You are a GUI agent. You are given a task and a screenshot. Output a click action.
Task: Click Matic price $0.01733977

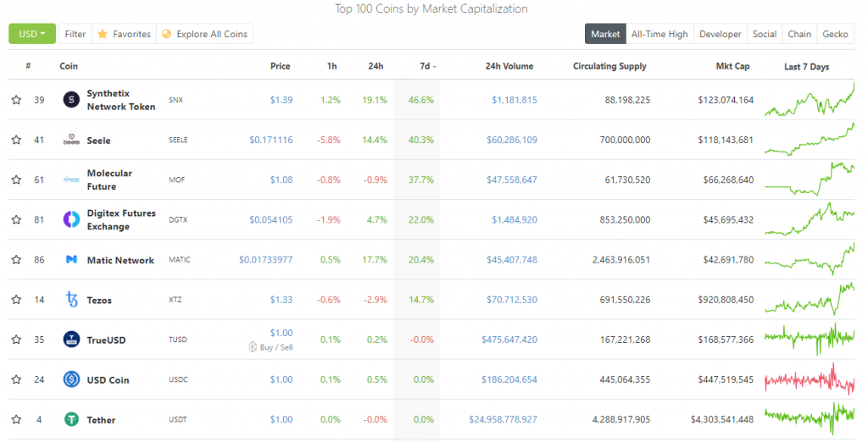click(x=265, y=259)
